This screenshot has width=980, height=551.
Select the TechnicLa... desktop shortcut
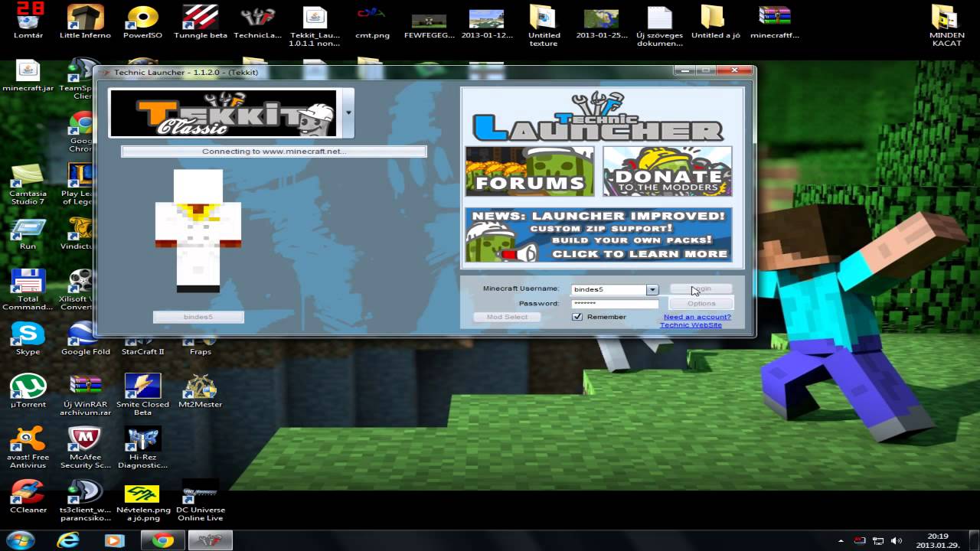coord(257,21)
